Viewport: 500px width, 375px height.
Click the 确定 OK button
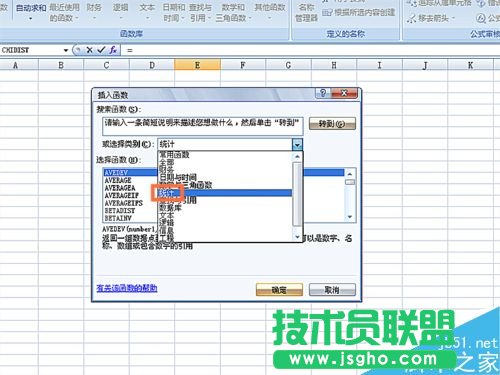(279, 290)
